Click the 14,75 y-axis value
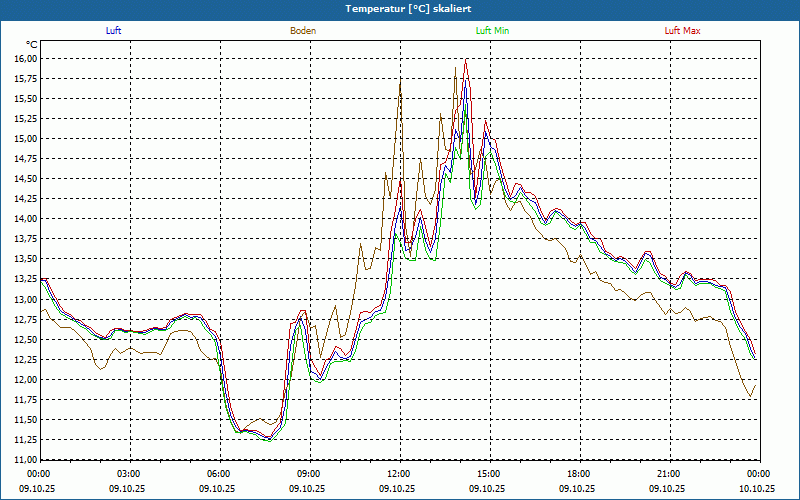 point(25,159)
